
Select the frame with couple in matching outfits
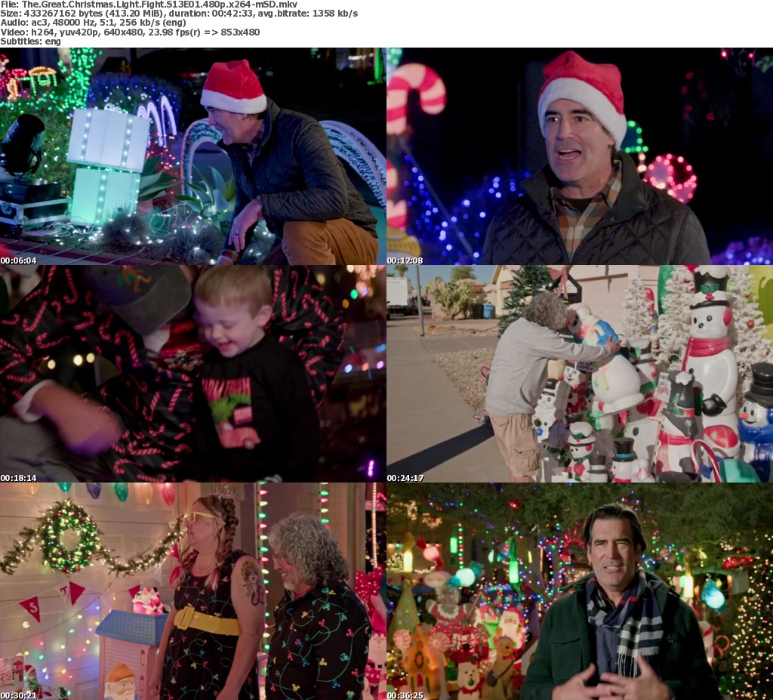pos(193,591)
